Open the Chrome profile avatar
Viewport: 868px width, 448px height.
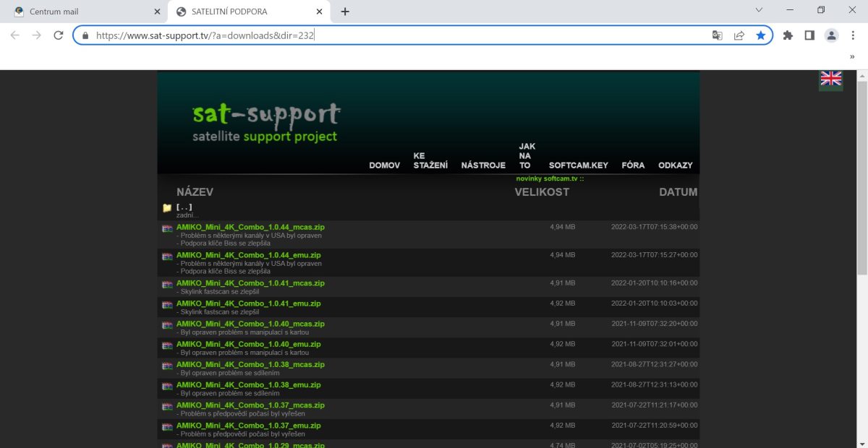tap(832, 35)
